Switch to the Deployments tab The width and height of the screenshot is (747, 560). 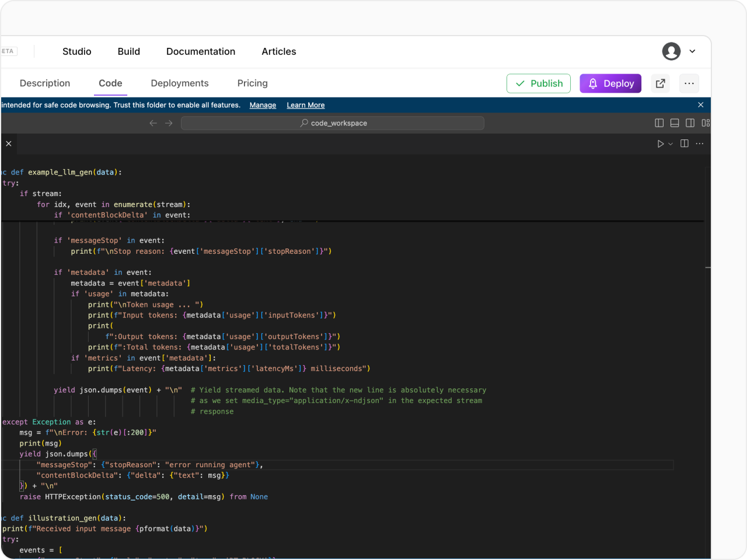tap(180, 83)
